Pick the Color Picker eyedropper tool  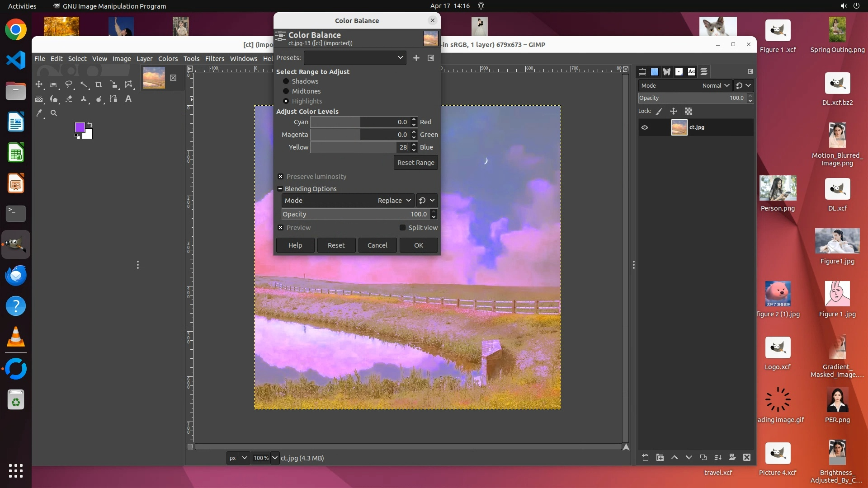coord(39,113)
